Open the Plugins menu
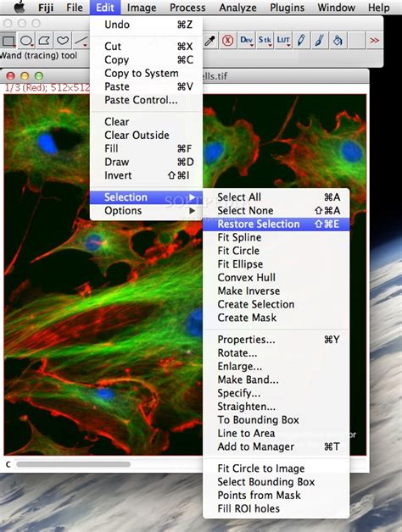This screenshot has height=532, width=402. click(x=288, y=8)
